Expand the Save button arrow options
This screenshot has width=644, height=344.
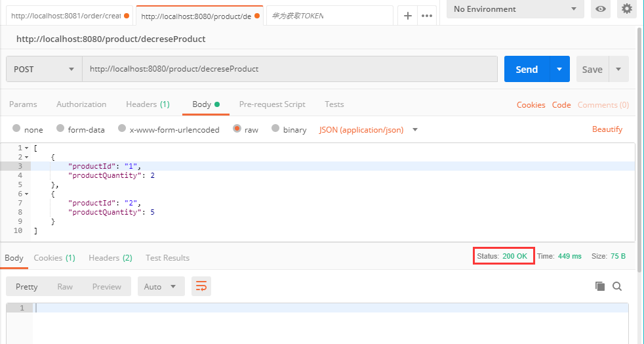618,69
